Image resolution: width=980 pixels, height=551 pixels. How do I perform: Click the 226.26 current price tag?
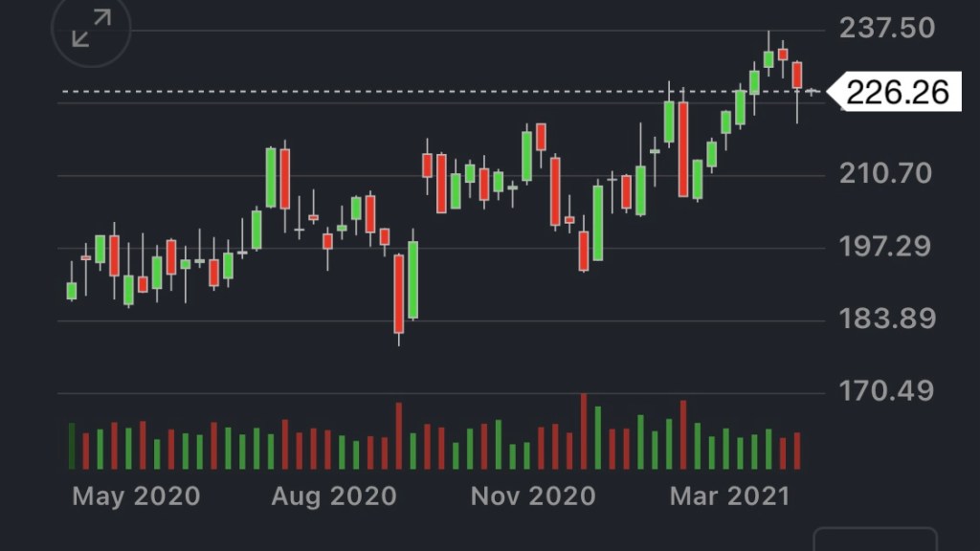897,92
